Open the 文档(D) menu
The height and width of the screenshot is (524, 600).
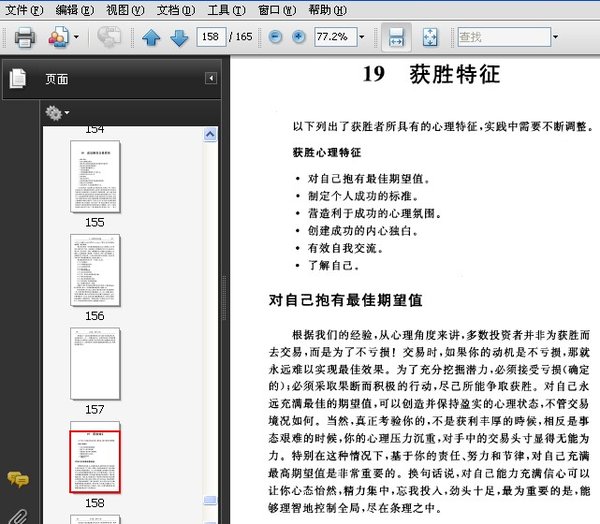point(176,10)
